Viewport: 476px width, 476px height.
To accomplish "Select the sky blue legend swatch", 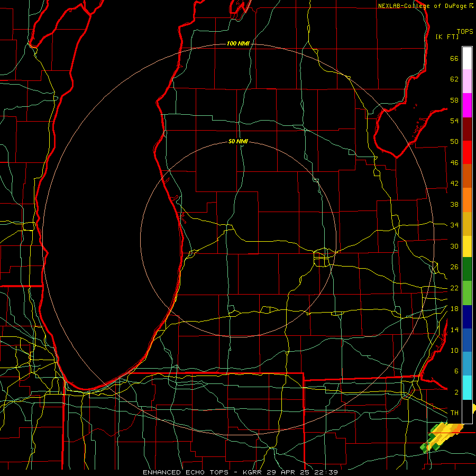I will pyautogui.click(x=467, y=364).
